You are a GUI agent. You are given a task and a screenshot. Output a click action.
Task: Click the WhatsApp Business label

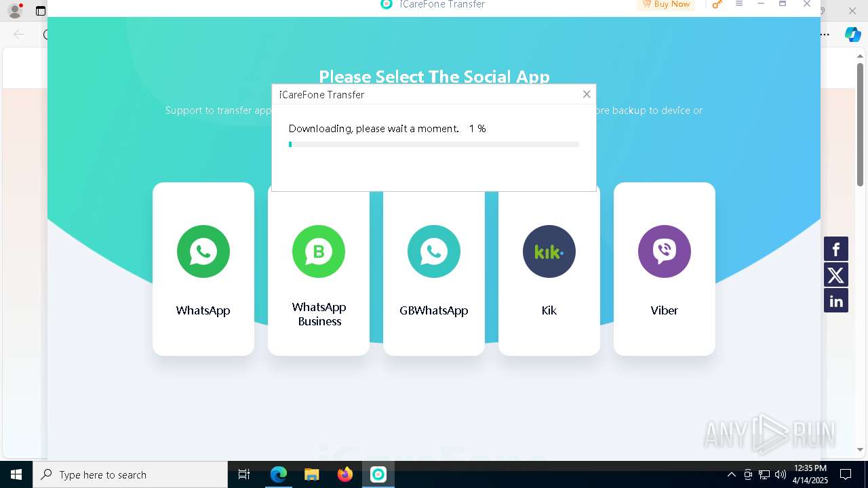[x=319, y=314]
